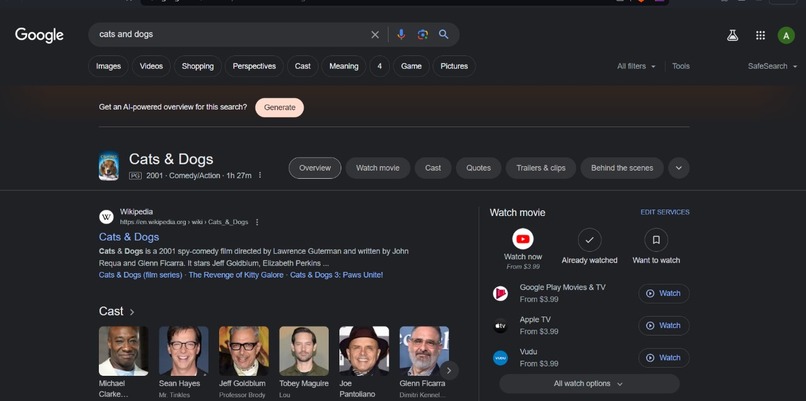
Task: Select Trailers & clips tab
Action: click(x=541, y=168)
